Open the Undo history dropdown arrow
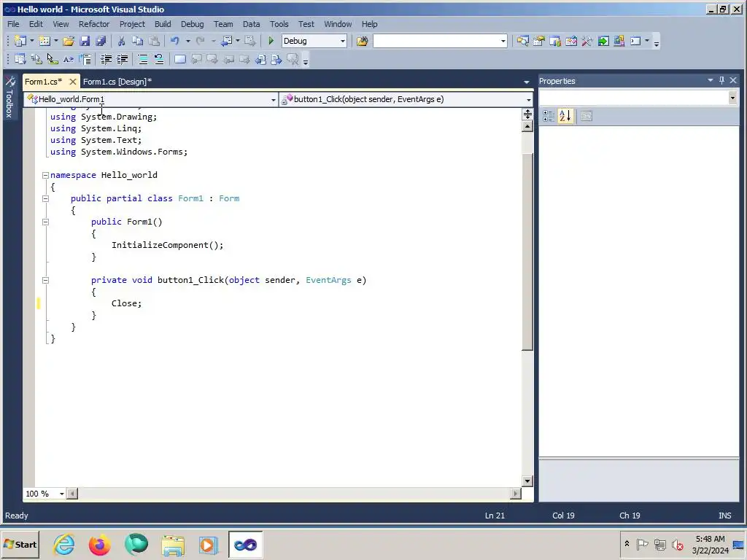Screen dimensions: 747x560 [x=188, y=41]
